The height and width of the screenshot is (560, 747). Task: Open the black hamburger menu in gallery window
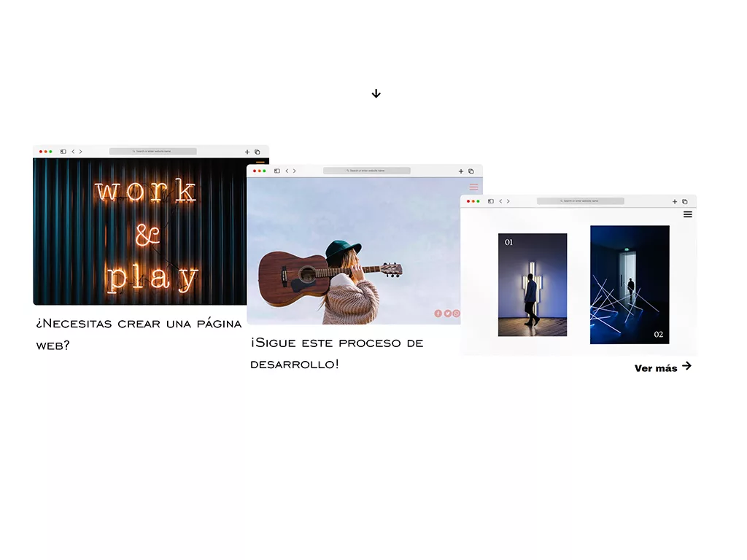(x=687, y=214)
